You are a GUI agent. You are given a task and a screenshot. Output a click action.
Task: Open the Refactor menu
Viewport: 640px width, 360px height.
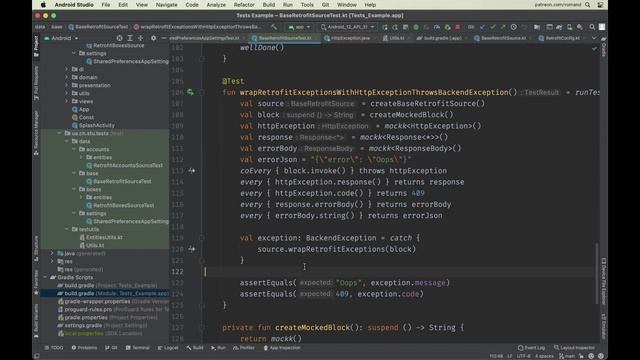point(244,5)
